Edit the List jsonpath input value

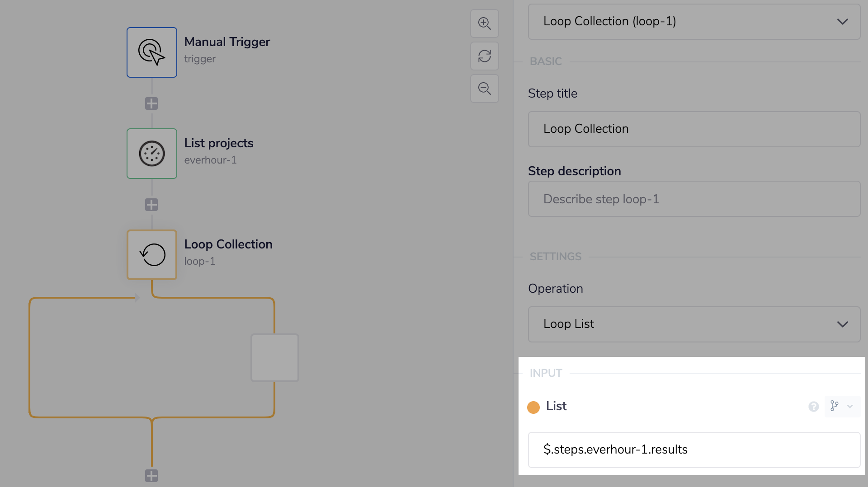[693, 450]
